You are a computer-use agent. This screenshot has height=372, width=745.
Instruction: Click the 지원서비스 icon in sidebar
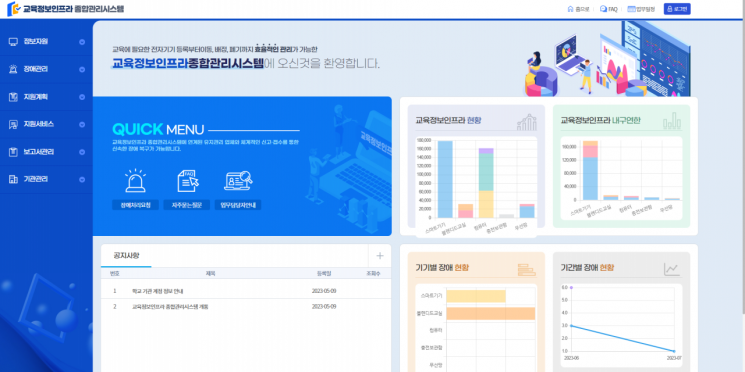[x=13, y=124]
